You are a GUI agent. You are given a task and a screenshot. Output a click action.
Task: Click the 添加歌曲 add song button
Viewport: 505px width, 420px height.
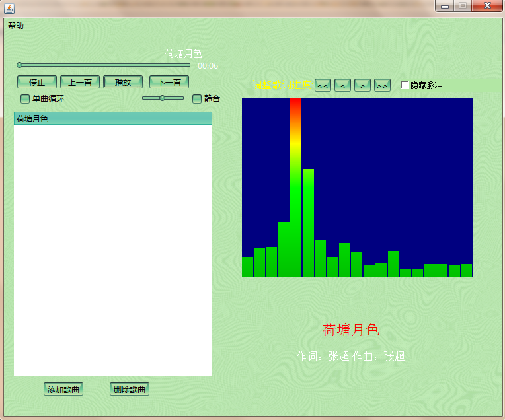pos(63,389)
